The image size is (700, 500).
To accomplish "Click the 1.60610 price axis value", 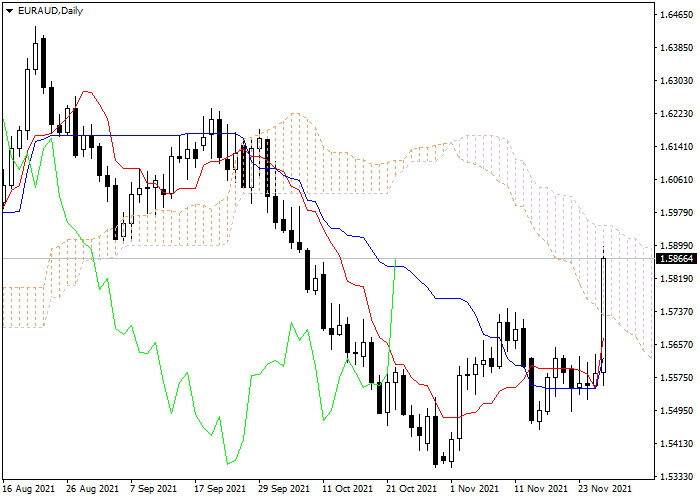I will coord(676,179).
